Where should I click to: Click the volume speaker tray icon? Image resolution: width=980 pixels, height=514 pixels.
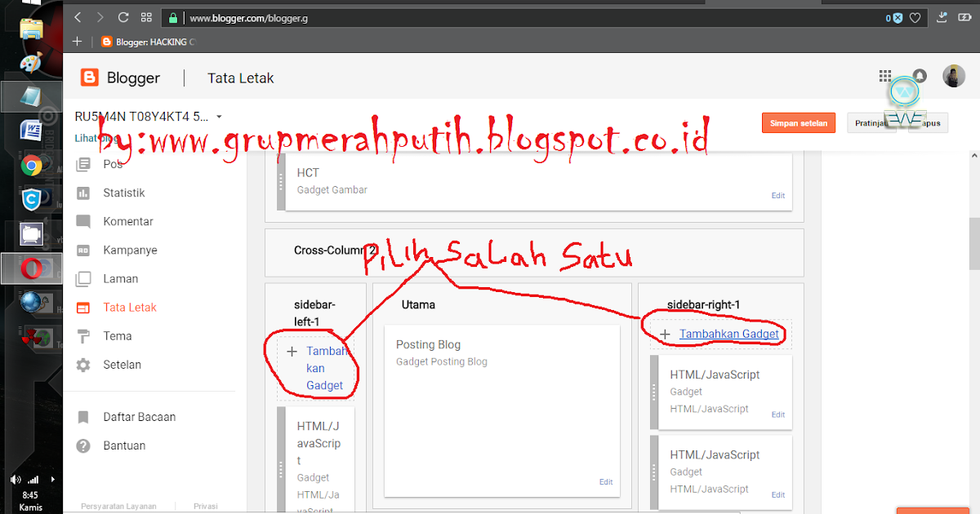pos(16,479)
